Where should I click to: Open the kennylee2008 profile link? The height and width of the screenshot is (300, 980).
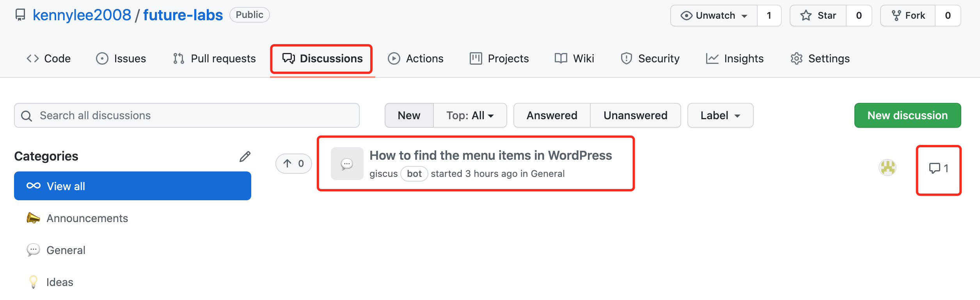[82, 15]
